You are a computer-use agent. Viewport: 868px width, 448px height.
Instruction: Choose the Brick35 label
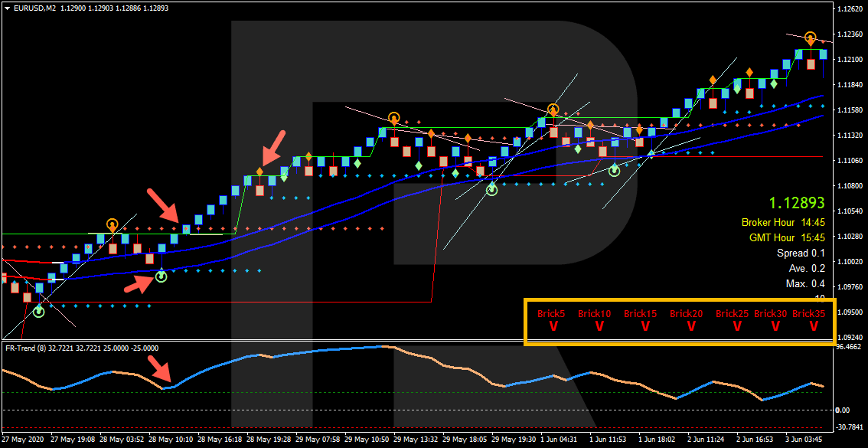click(808, 313)
